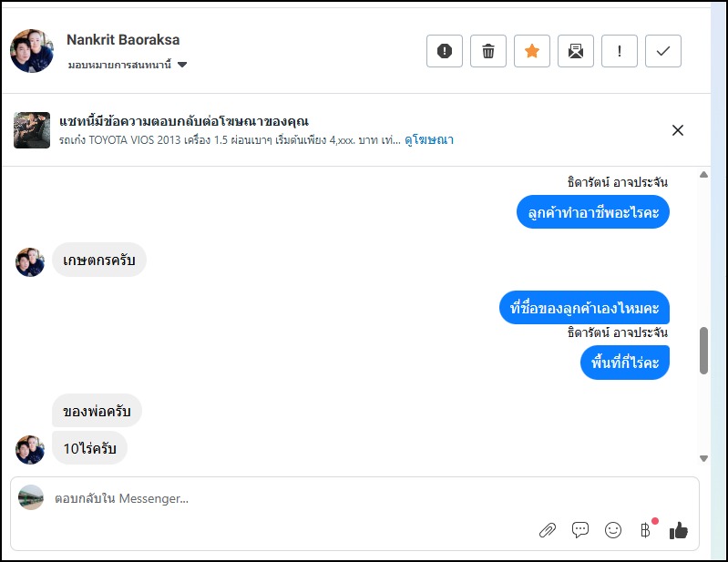Open the ดูโฆษณา ad link
The height and width of the screenshot is (562, 728).
(429, 140)
